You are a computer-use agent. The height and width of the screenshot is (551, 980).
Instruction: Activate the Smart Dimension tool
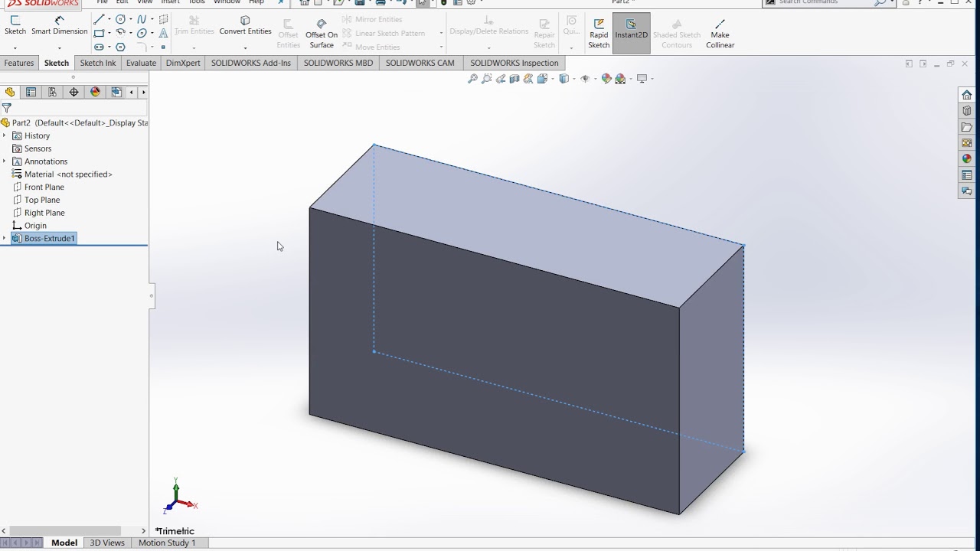click(x=59, y=25)
